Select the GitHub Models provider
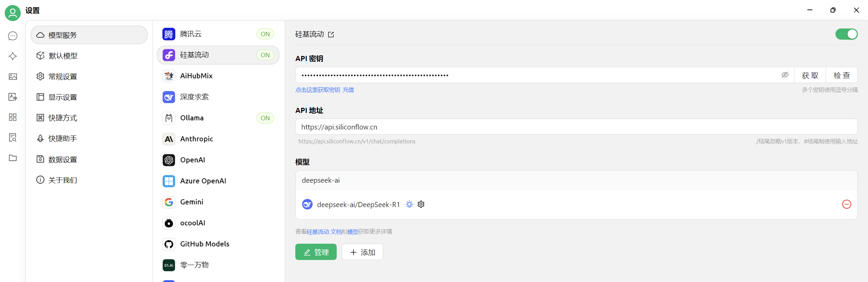The image size is (868, 282). [x=218, y=244]
